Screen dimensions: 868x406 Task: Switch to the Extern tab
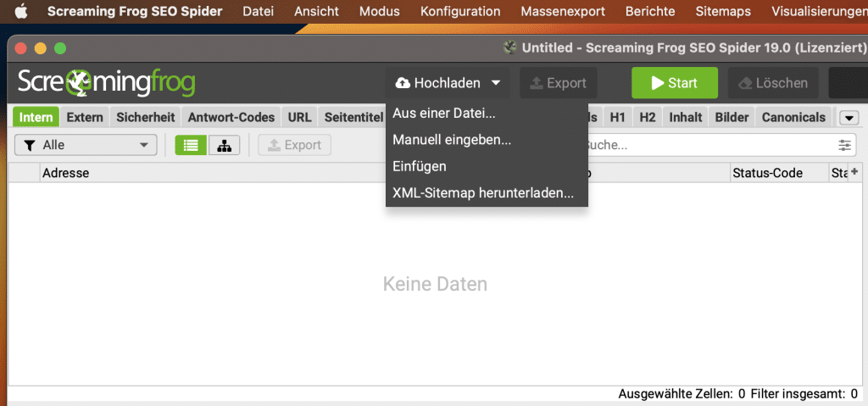click(x=85, y=118)
